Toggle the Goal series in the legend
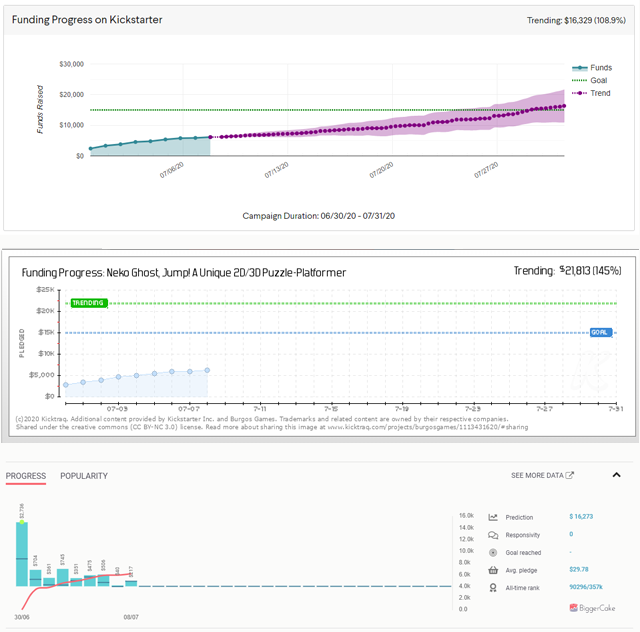 pos(590,80)
